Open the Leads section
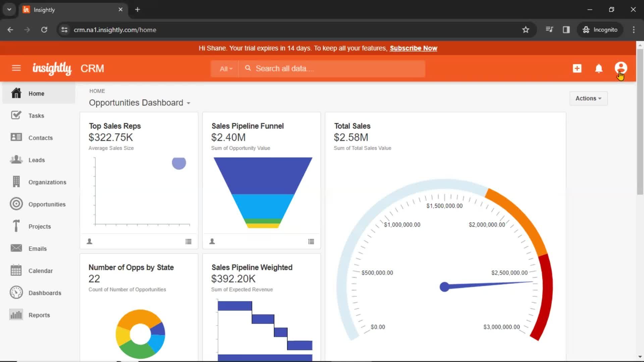 [37, 160]
